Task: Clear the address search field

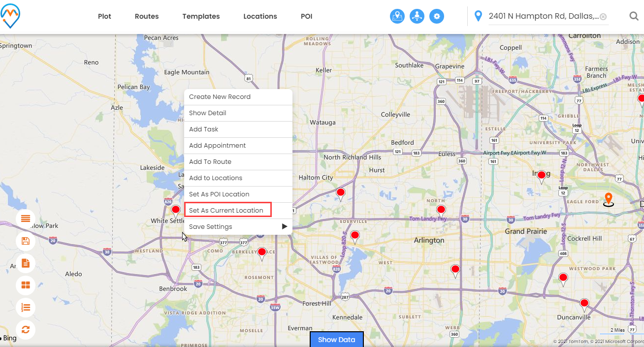Action: pyautogui.click(x=603, y=17)
